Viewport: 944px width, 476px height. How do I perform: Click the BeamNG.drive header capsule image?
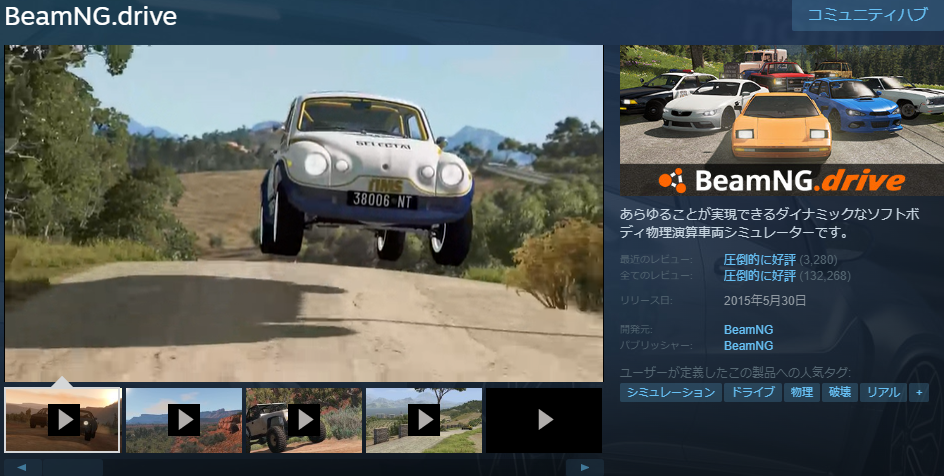pos(782,120)
